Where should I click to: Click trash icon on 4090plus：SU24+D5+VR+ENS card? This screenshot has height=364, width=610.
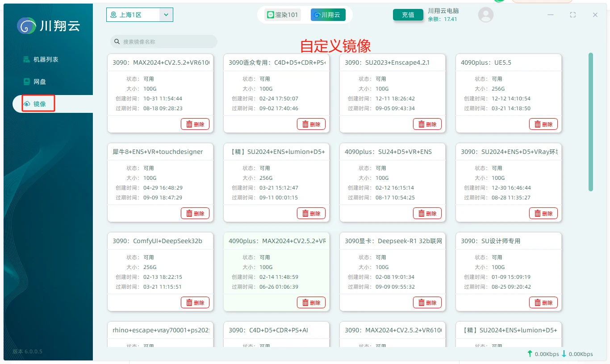tap(422, 214)
